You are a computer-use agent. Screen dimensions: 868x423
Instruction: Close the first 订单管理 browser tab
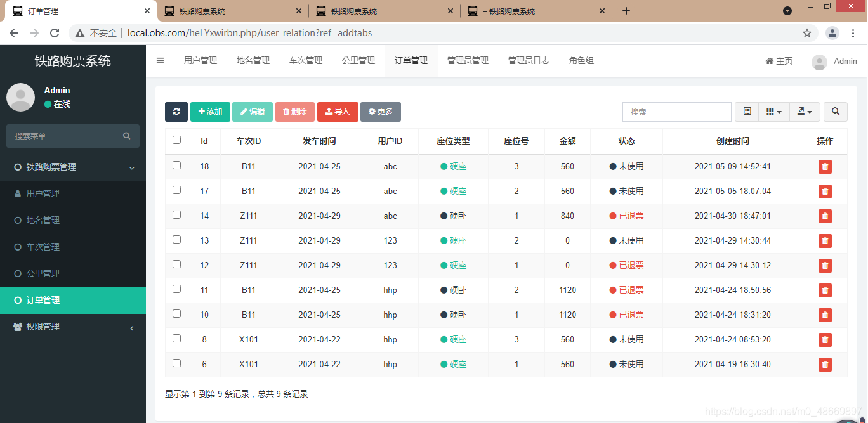147,11
